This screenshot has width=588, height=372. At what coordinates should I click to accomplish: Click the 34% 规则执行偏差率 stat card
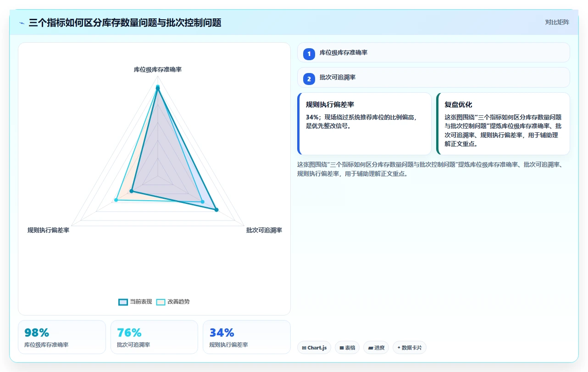coord(247,337)
